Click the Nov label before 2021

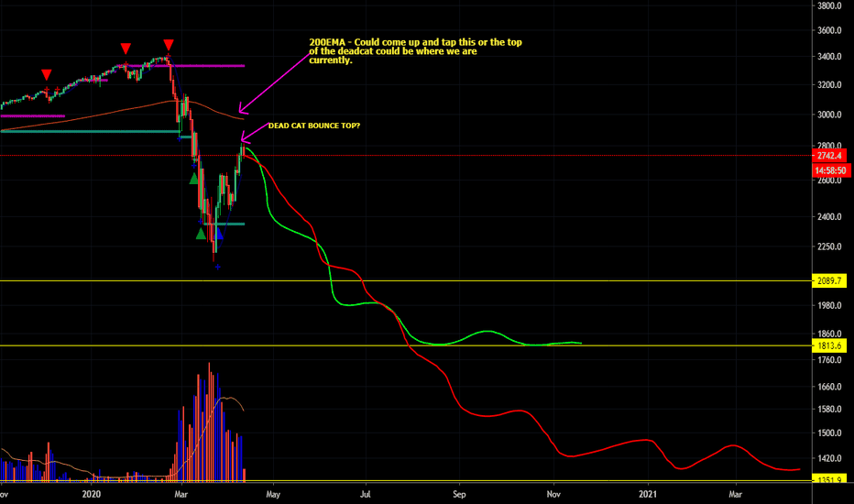[553, 495]
